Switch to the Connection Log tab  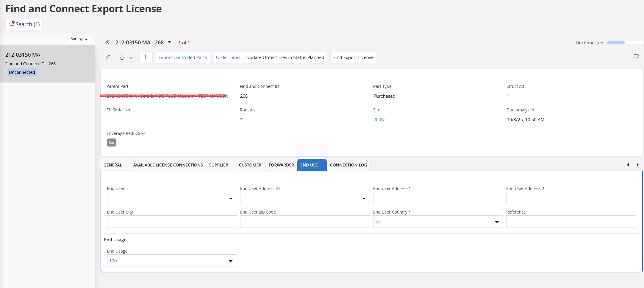(x=348, y=165)
